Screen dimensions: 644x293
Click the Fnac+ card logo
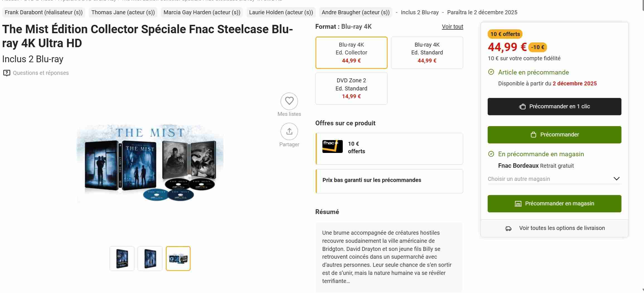332,146
